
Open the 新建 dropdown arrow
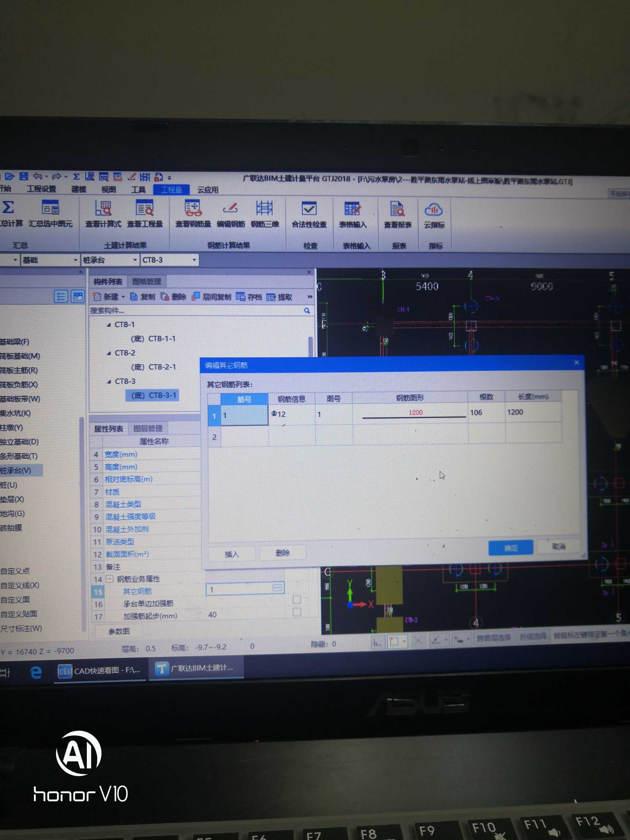(x=123, y=297)
